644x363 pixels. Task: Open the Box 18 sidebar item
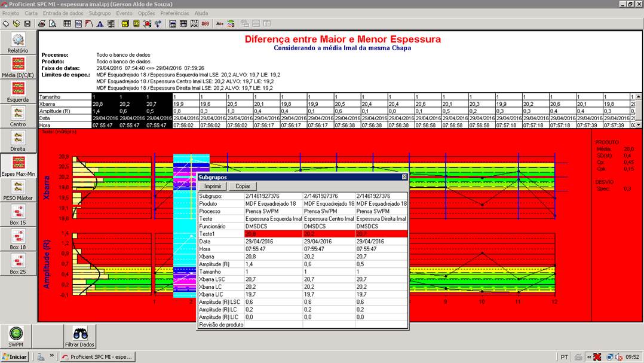pos(18,240)
